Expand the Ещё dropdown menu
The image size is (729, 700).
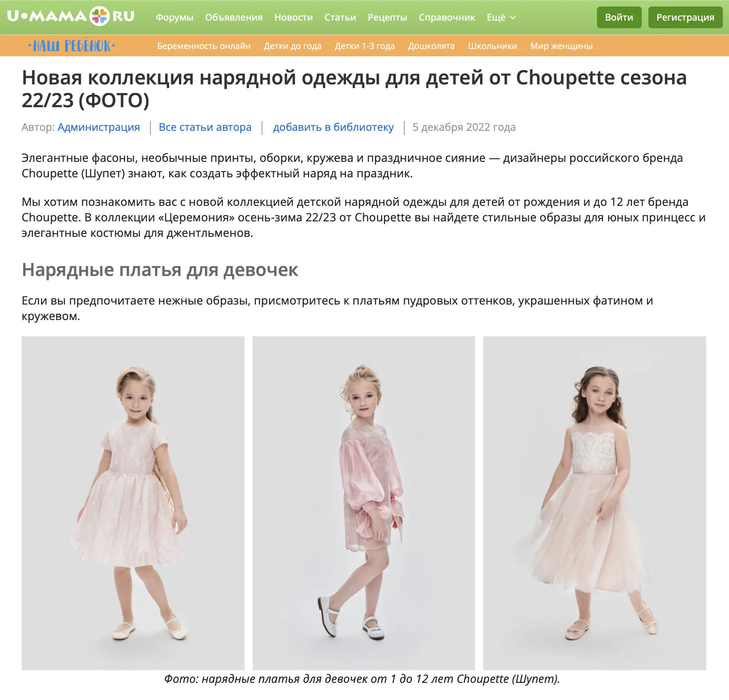point(501,18)
